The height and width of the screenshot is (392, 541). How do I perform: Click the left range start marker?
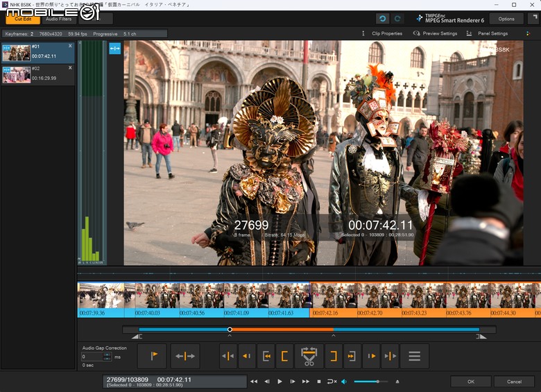tap(137, 336)
